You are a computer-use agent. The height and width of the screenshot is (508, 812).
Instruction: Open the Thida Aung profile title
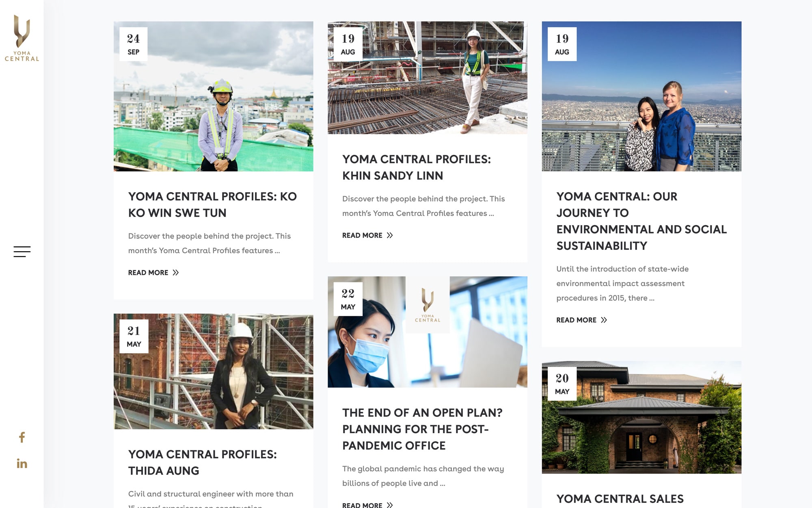pyautogui.click(x=203, y=462)
